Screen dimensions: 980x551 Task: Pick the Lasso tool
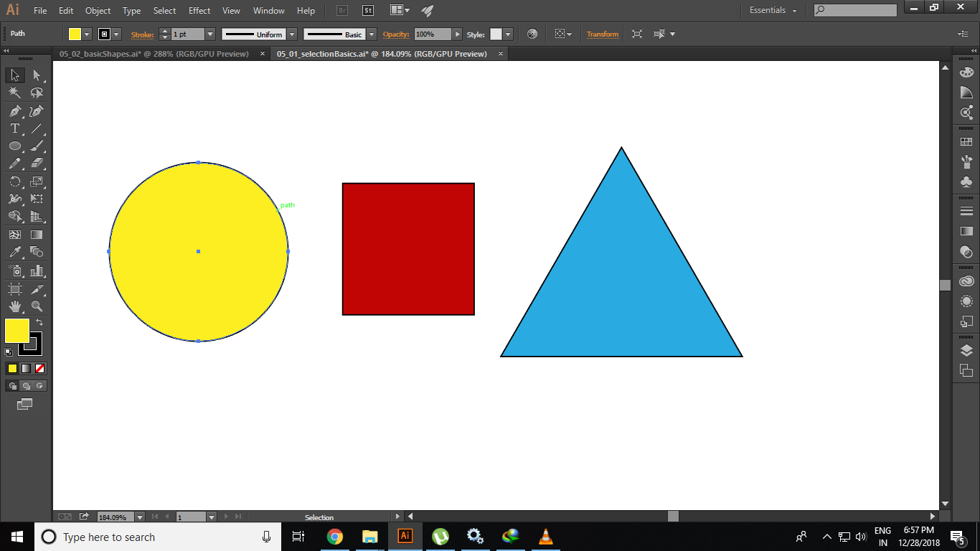[x=37, y=93]
